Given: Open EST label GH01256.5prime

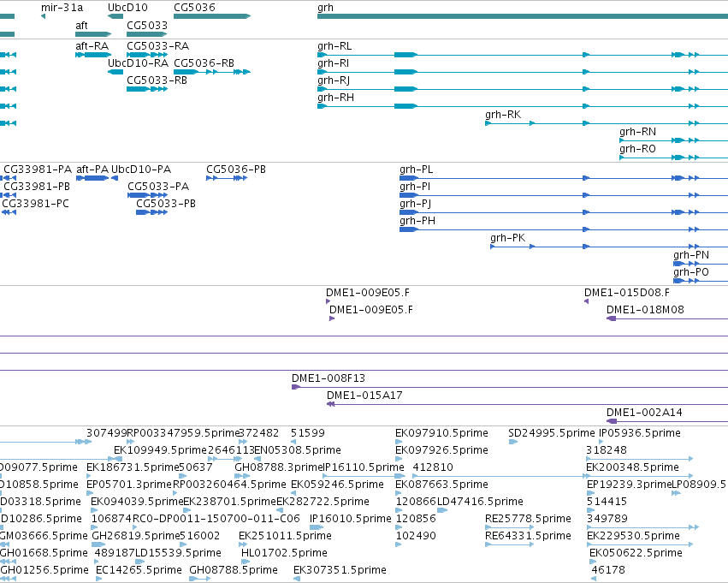Looking at the screenshot, I should [44, 570].
